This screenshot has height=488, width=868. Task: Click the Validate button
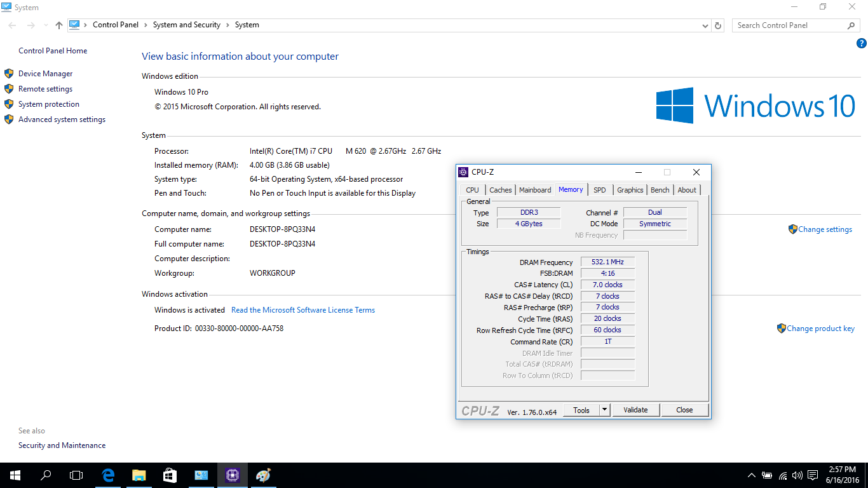(x=635, y=410)
